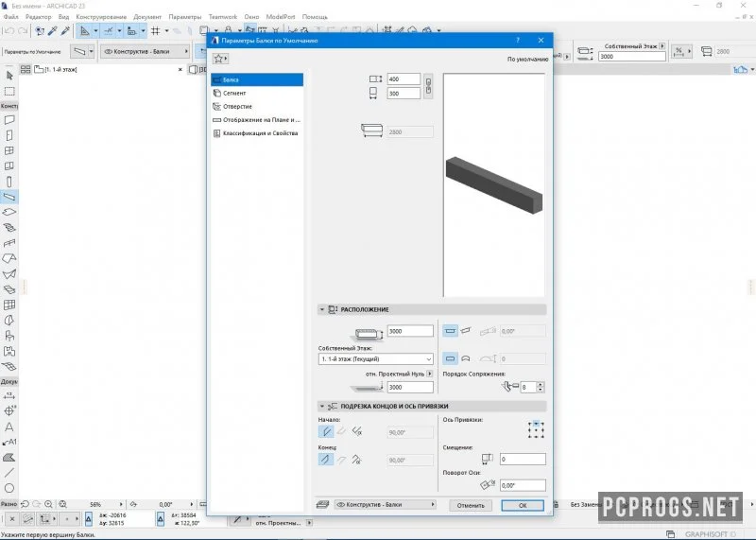Image resolution: width=756 pixels, height=540 pixels.
Task: Choose perpendicular cut for Конец end
Action: [x=326, y=460]
